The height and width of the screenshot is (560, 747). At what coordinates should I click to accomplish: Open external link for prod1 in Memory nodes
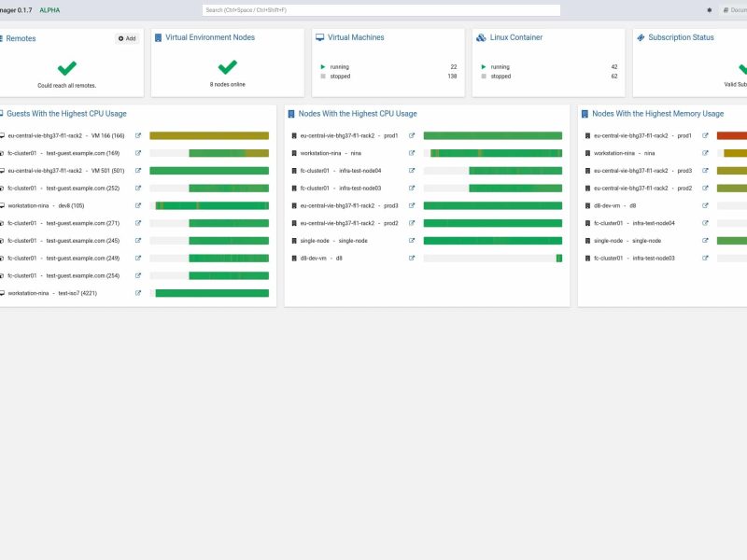pos(705,135)
